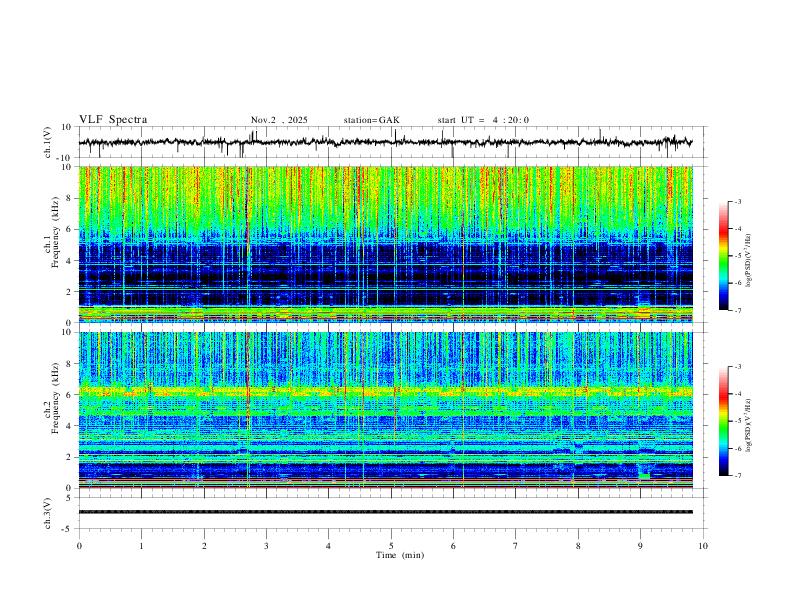Click the ch.2 spectrogram colorbar
This screenshot has width=792, height=612.
tap(723, 421)
